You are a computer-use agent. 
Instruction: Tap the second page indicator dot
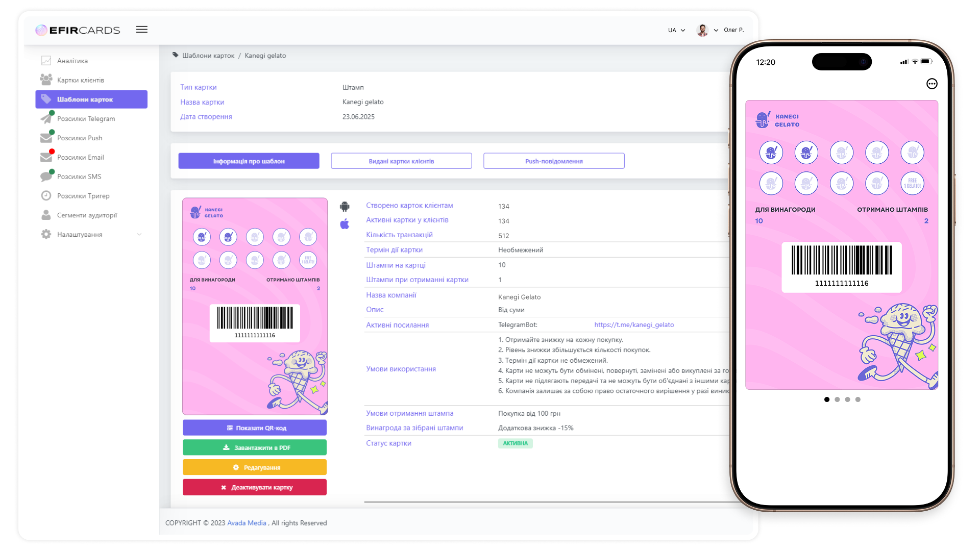tap(837, 399)
